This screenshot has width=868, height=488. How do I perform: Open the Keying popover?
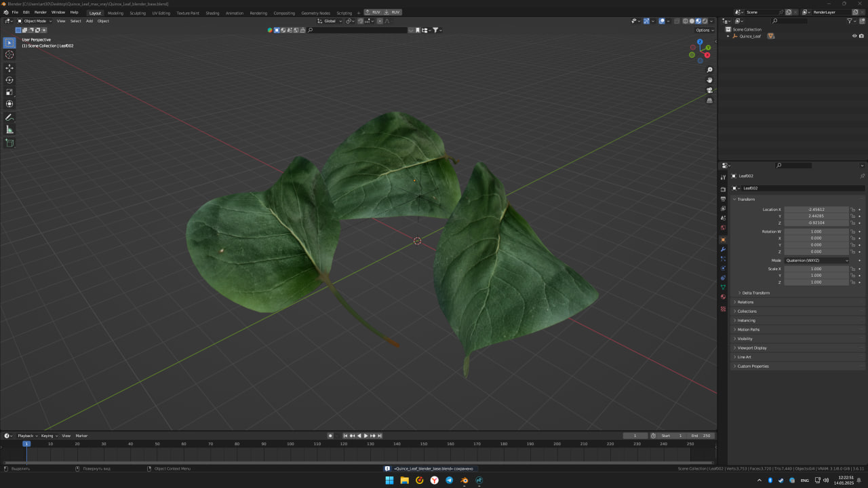click(49, 436)
